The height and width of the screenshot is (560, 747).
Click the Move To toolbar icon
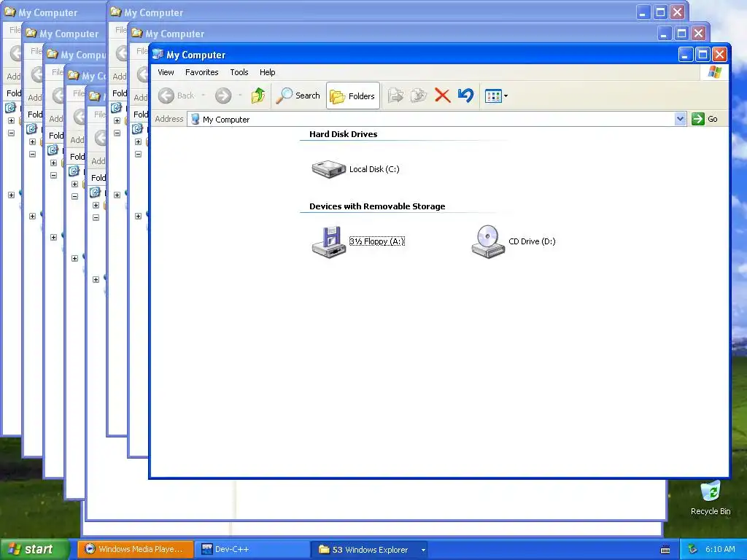click(396, 96)
